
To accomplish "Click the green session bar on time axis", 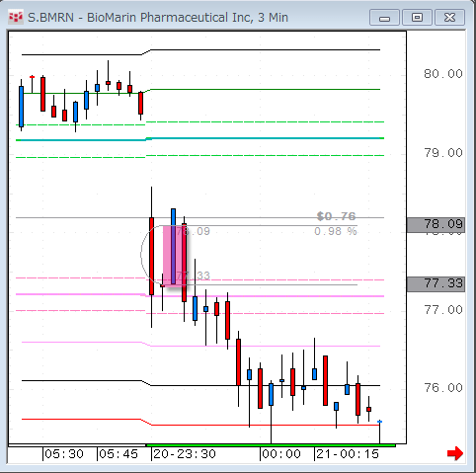I will pos(271,445).
